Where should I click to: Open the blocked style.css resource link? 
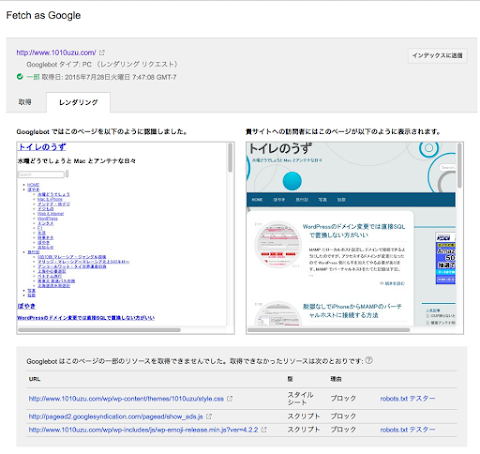click(x=126, y=399)
